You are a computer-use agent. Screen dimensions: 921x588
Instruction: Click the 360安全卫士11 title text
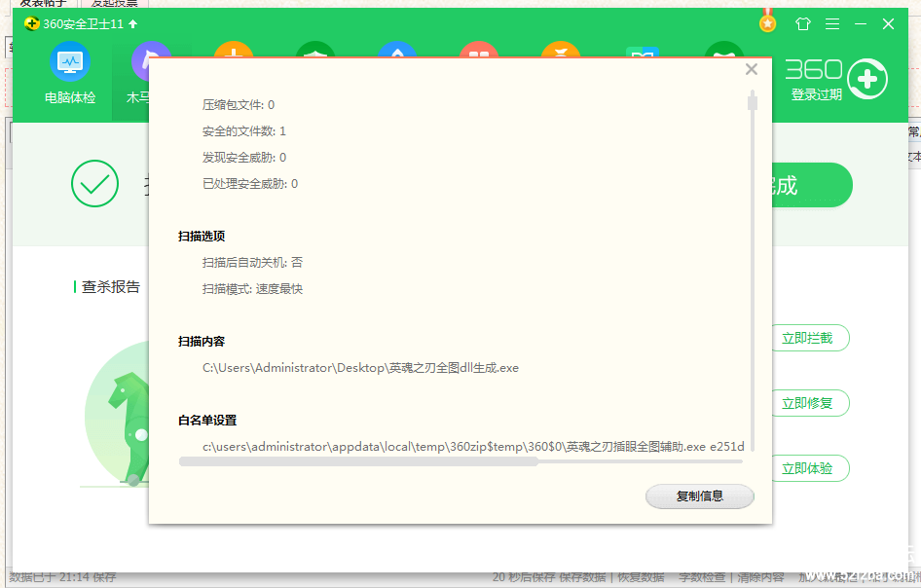(x=84, y=24)
